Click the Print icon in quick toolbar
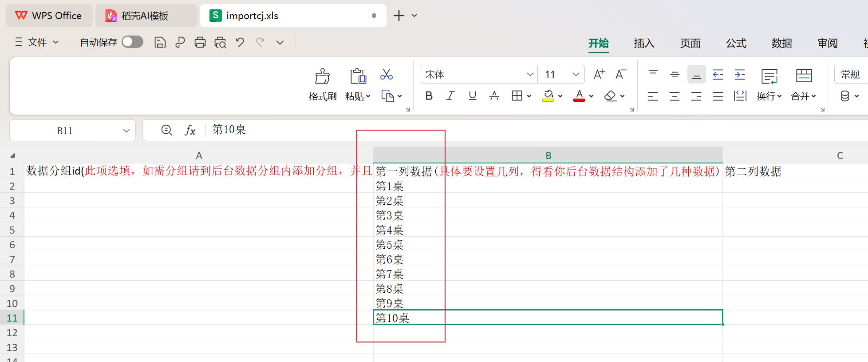 point(200,42)
